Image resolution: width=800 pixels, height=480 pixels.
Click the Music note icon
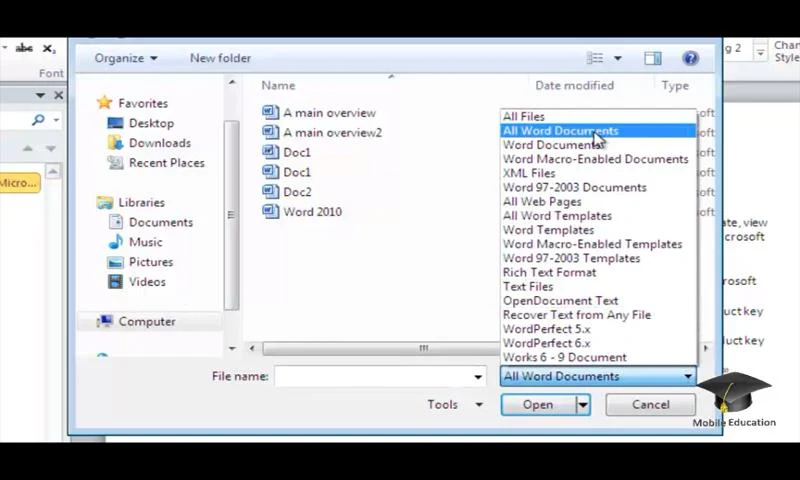tap(116, 242)
